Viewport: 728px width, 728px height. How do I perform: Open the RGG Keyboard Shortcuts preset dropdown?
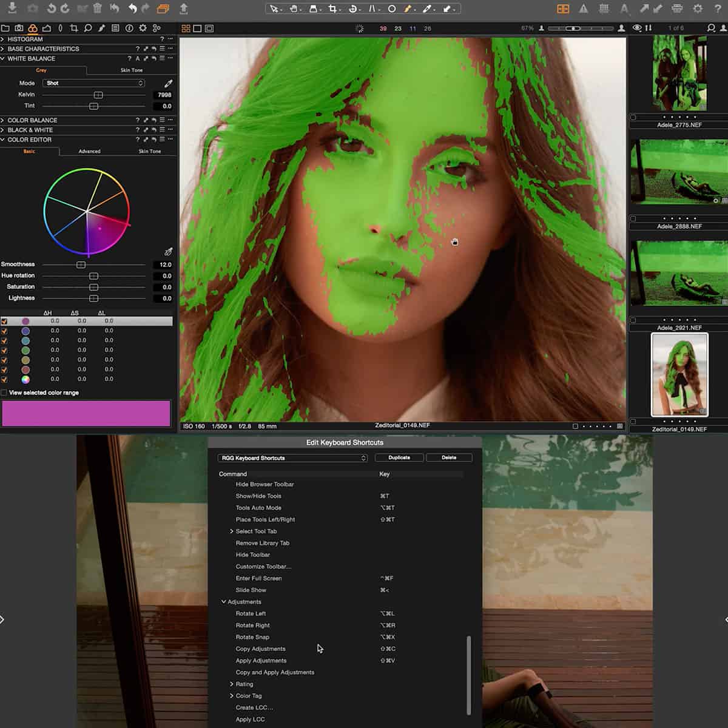tap(292, 458)
